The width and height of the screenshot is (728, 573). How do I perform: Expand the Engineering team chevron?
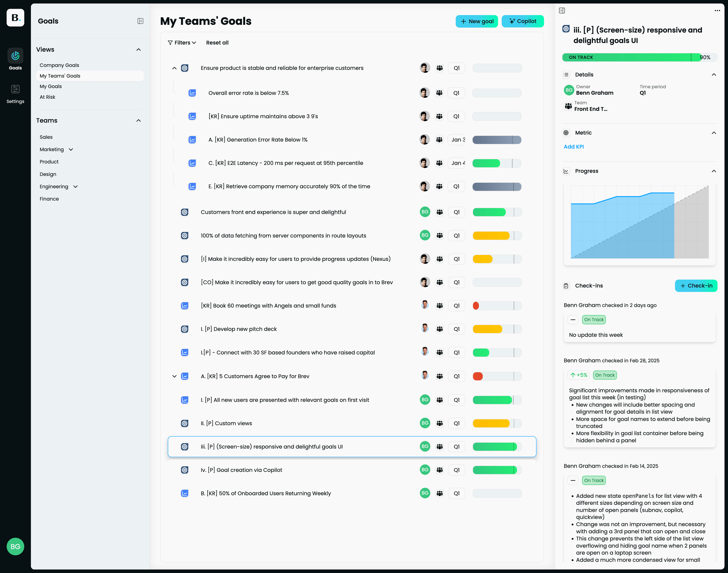(x=76, y=187)
